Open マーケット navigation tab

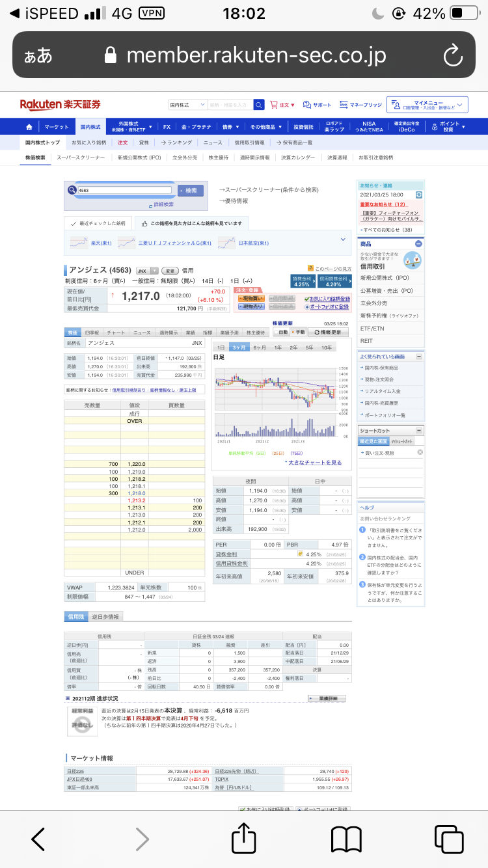tap(57, 127)
